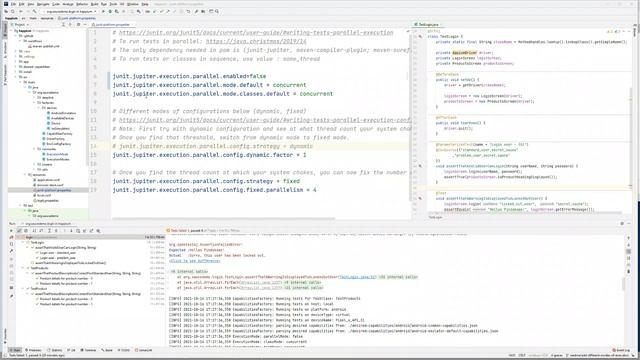This screenshot has height=360, width=640.
Task: Open the java.christmas URL in editor
Action: [x=256, y=41]
